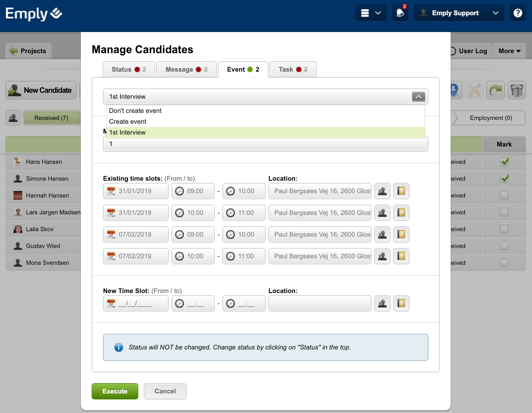The height and width of the screenshot is (413, 532).
Task: Click the notifications bell icon
Action: [400, 13]
